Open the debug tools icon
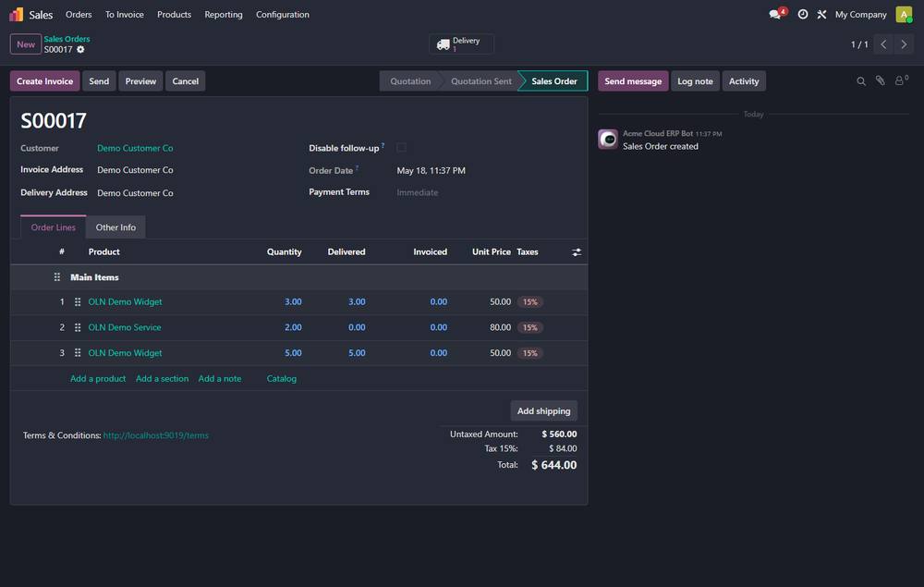The height and width of the screenshot is (587, 924). [x=821, y=14]
